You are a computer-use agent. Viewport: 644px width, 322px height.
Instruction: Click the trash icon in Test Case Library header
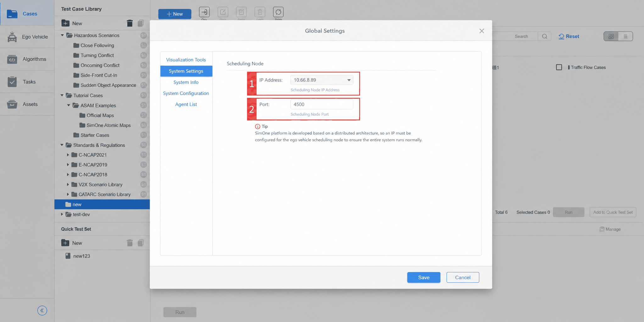[x=130, y=23]
